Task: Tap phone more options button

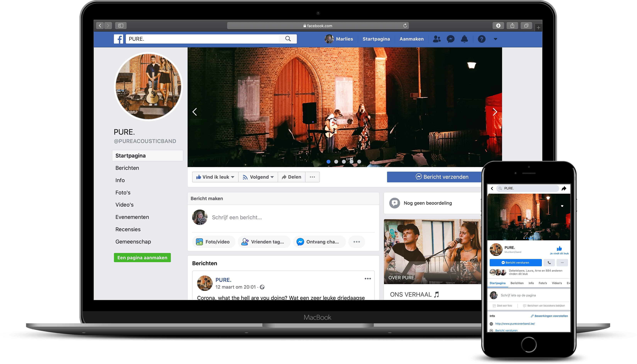Action: 562,263
